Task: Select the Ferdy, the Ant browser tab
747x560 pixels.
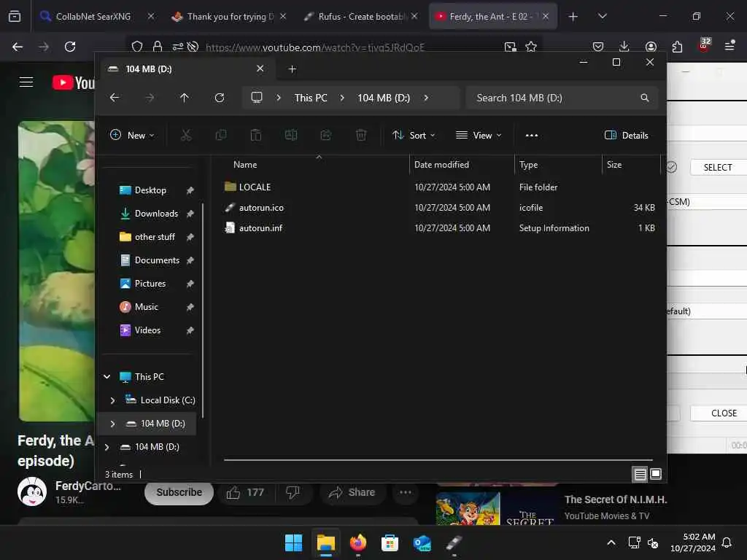Action: click(x=492, y=16)
